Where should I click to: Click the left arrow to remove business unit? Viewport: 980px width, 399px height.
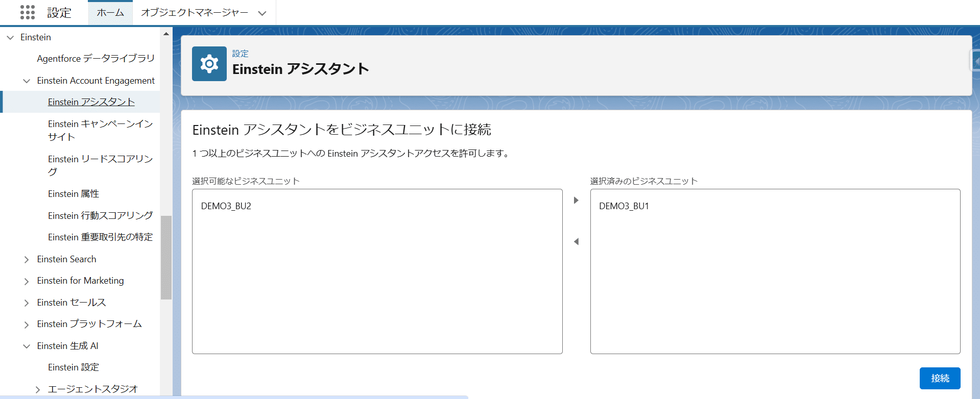576,242
